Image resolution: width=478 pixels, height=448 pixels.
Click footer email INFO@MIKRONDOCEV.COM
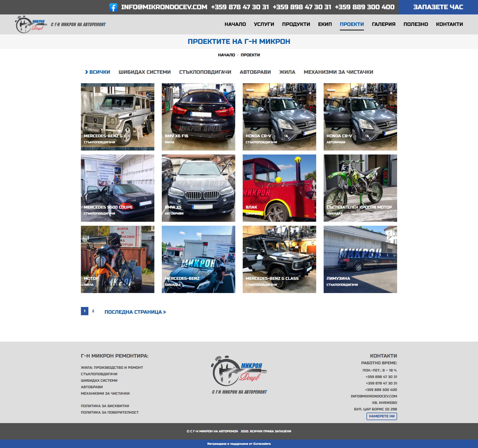click(374, 396)
